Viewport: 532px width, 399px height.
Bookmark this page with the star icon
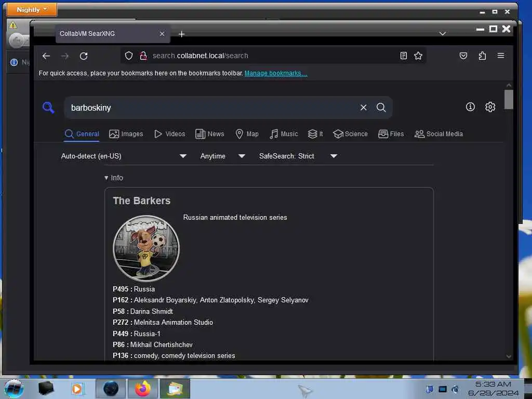[418, 56]
